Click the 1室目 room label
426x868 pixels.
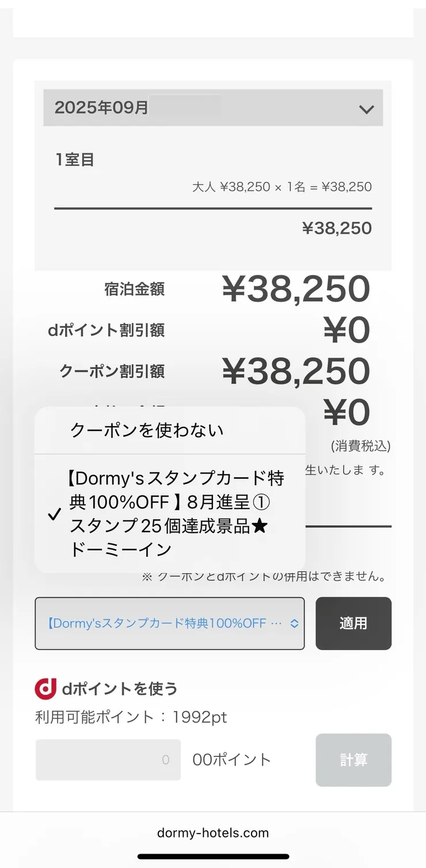coord(75,160)
